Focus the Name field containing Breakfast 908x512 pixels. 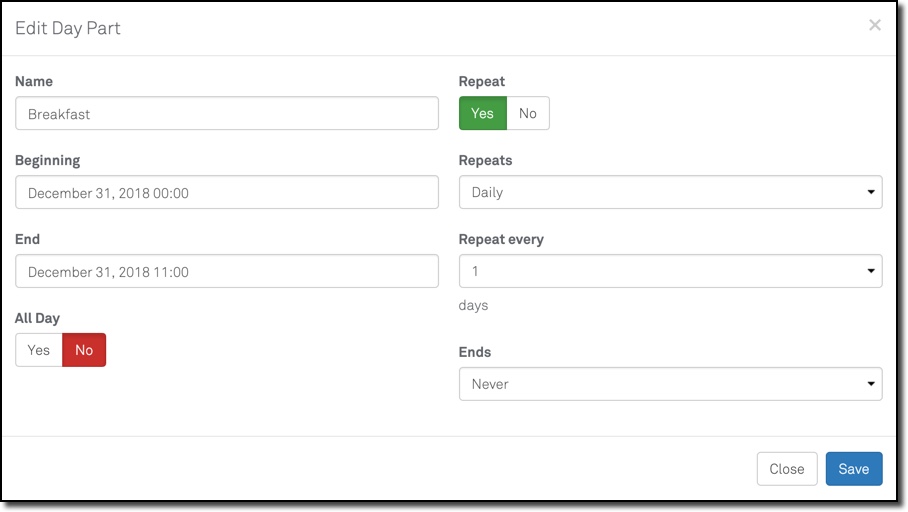227,114
